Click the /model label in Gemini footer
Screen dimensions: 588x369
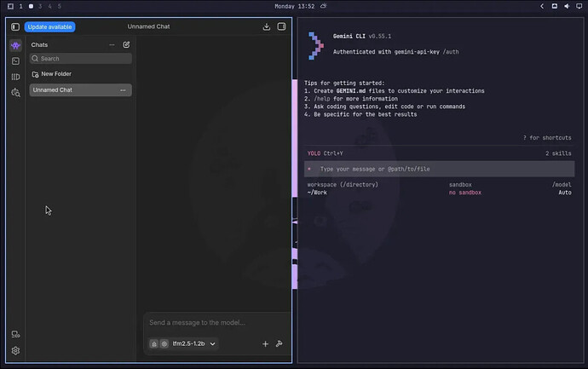562,184
